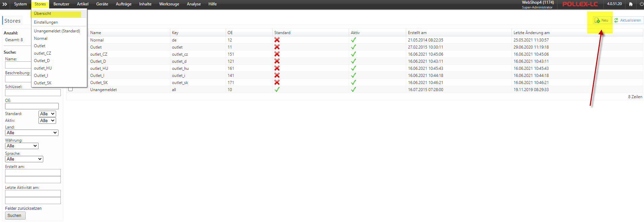Click green Standard checkmark in Unangemeldet row
This screenshot has height=223, width=644.
tap(277, 90)
